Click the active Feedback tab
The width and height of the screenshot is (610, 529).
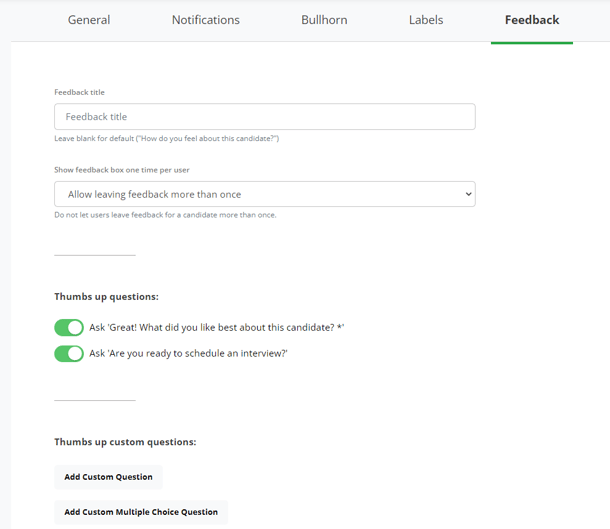click(x=532, y=20)
